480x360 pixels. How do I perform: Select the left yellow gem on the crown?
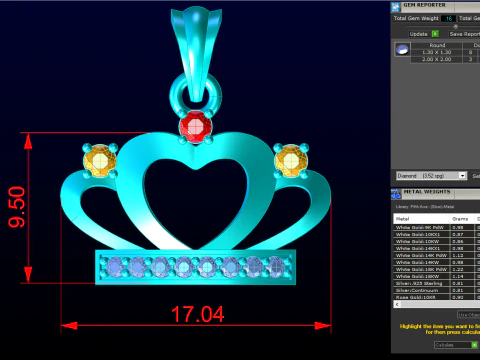tap(100, 161)
